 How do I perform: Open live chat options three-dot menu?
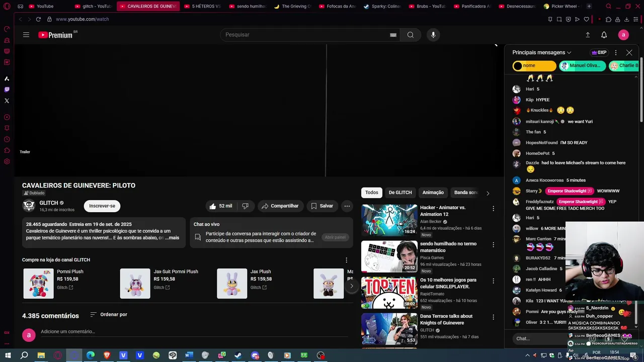click(x=615, y=52)
